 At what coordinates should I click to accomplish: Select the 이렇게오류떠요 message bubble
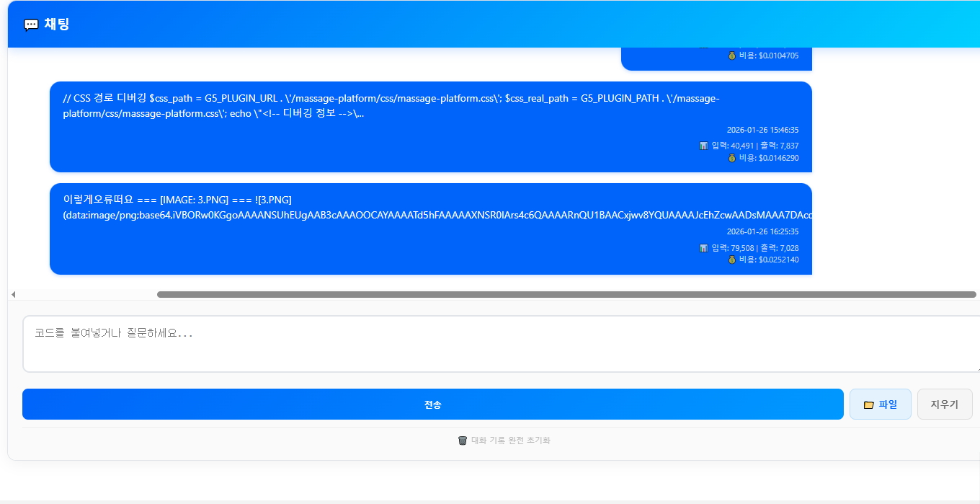pyautogui.click(x=430, y=229)
